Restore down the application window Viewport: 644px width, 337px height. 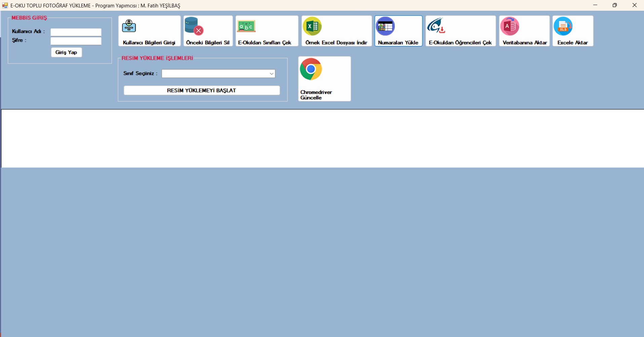[x=615, y=5]
